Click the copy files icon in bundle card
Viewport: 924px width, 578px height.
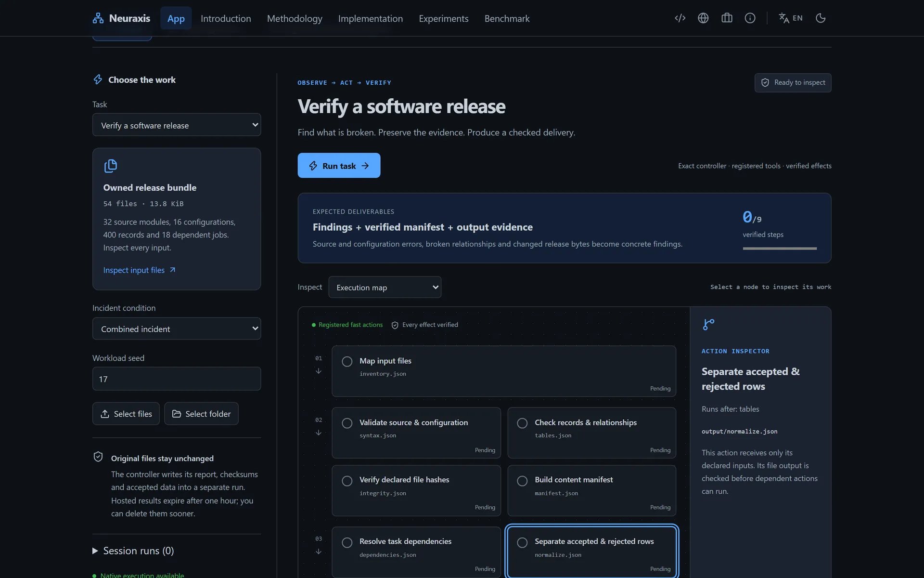pos(111,166)
